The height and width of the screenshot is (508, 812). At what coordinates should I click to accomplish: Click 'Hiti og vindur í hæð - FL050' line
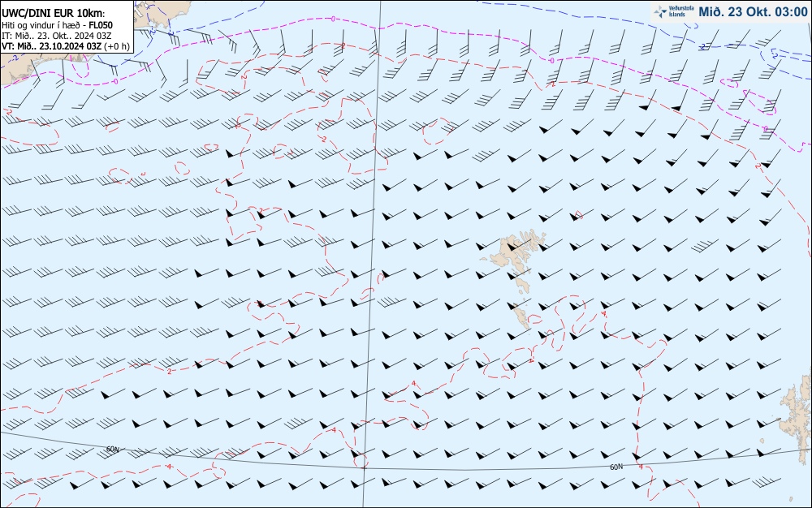pyautogui.click(x=57, y=25)
